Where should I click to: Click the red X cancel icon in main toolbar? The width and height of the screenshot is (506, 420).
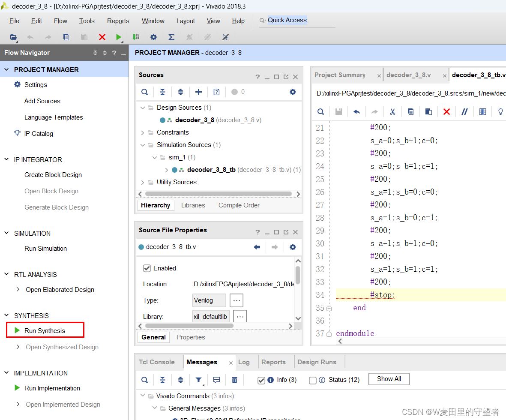coord(102,37)
